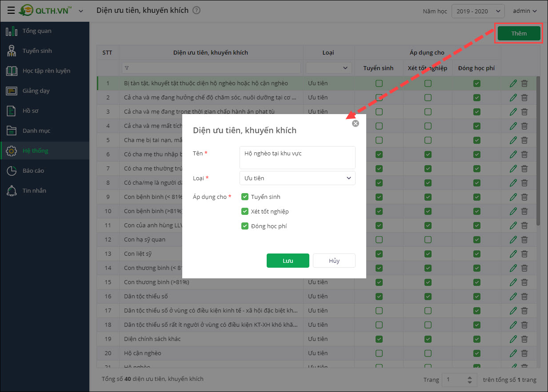Image resolution: width=548 pixels, height=392 pixels.
Task: Click the Tuyển sinh student icon
Action: coord(12,51)
